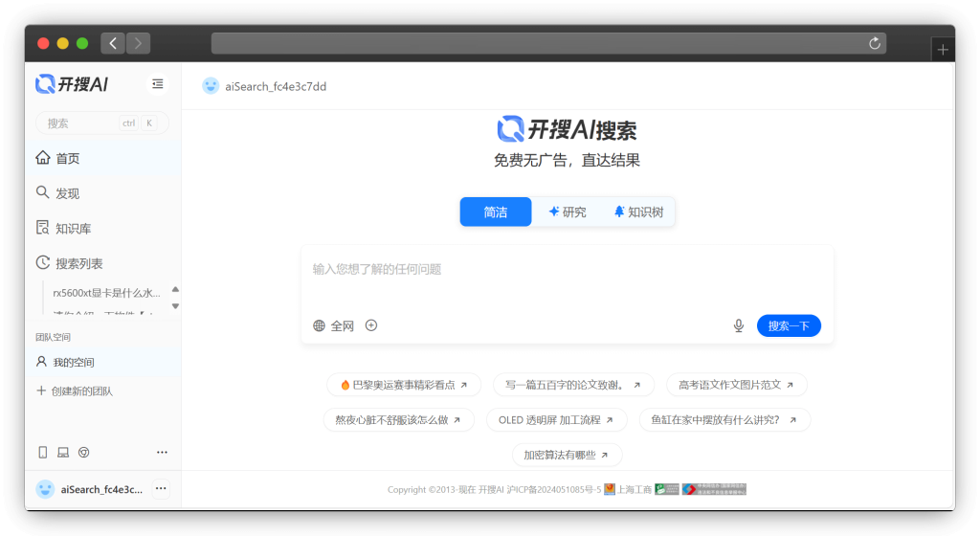Viewport: 980px width, 536px height.
Task: Click the 搜索一下 search button
Action: click(789, 325)
